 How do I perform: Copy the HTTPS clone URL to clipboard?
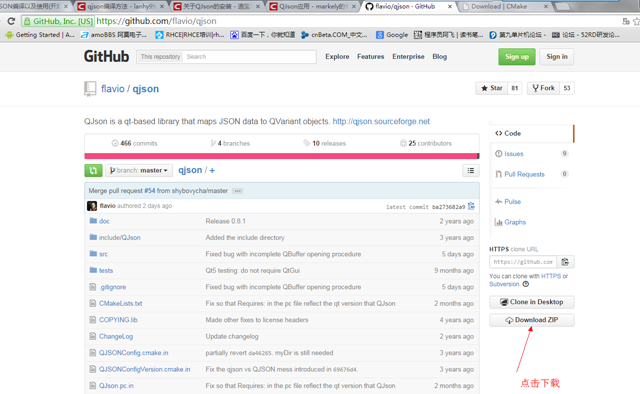(x=565, y=262)
